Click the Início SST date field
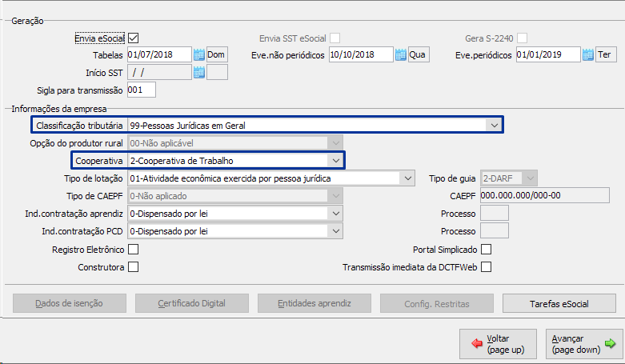The image size is (625, 364). click(159, 73)
